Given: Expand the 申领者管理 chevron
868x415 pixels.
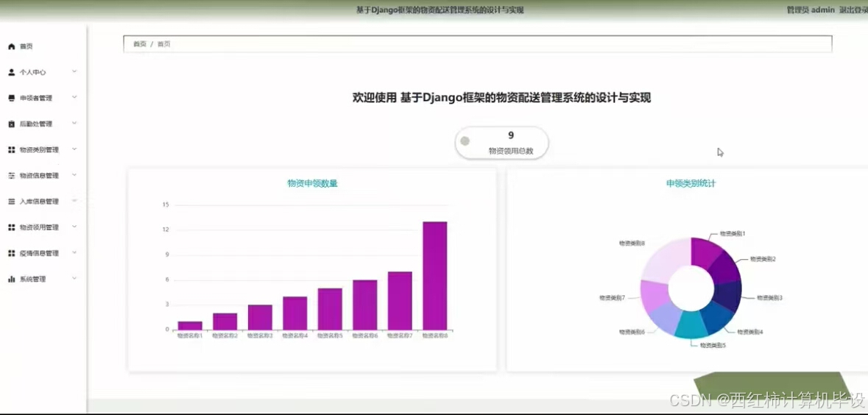Looking at the screenshot, I should point(74,97).
